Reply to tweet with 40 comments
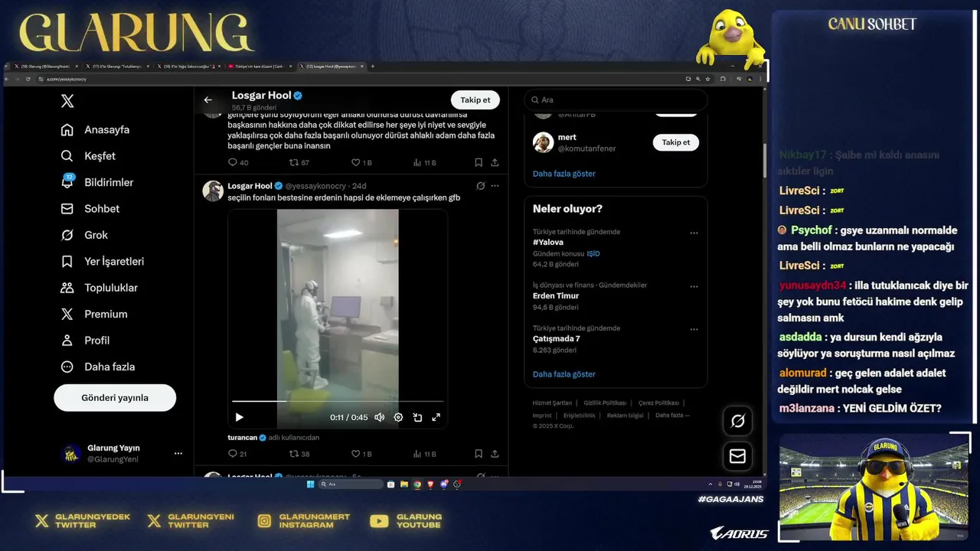 tap(238, 163)
